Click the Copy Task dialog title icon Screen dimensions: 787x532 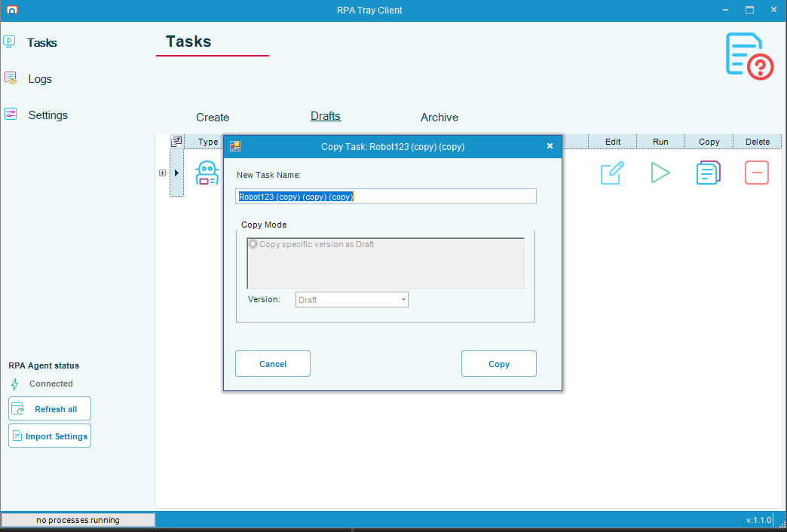(x=235, y=146)
